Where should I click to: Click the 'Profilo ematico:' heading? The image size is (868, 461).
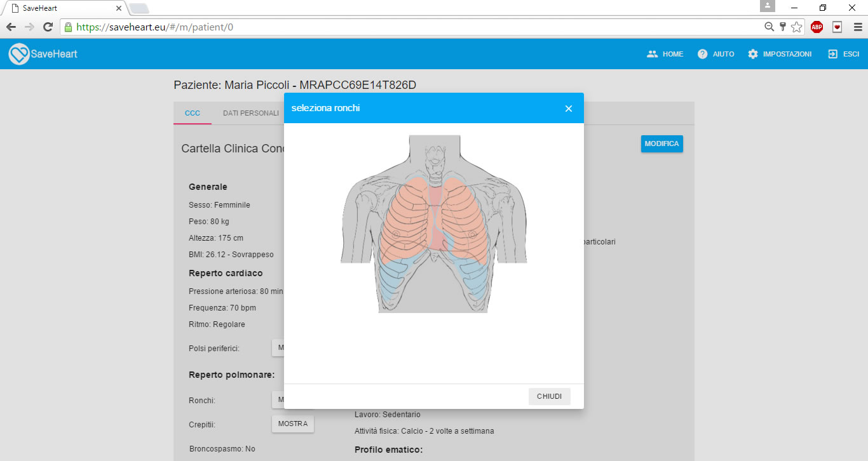[x=388, y=450]
